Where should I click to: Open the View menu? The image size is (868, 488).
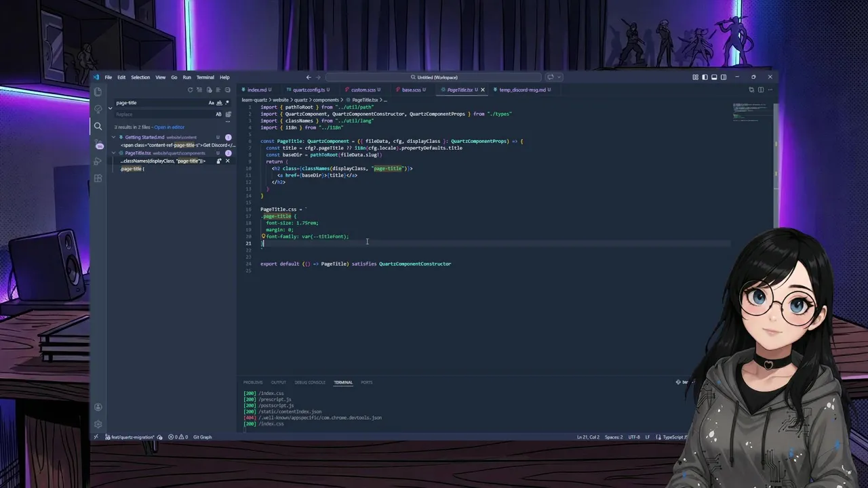click(x=161, y=77)
